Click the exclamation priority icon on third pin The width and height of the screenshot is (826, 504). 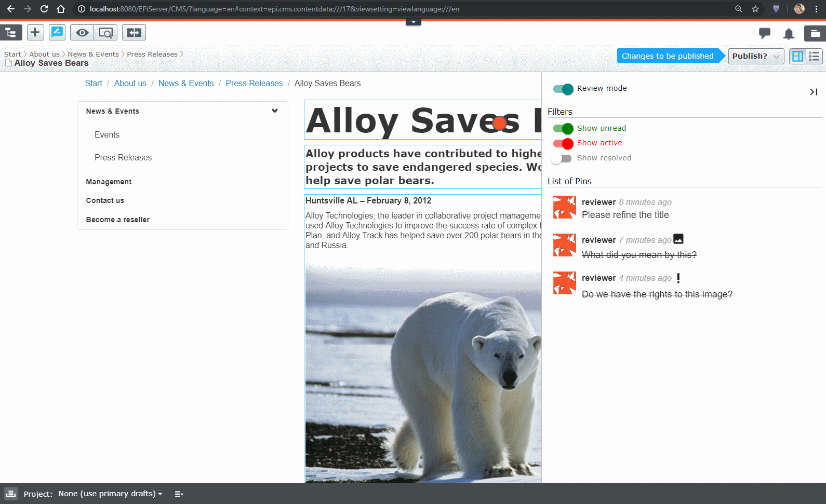point(678,278)
